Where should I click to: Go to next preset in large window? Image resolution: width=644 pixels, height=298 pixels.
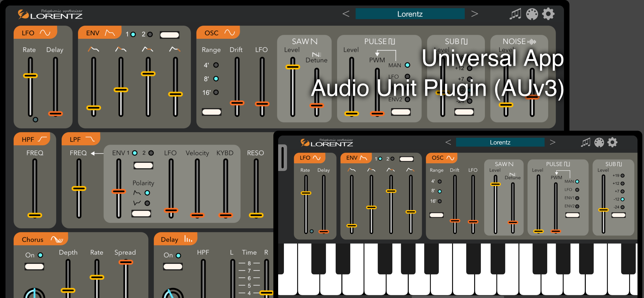[474, 14]
